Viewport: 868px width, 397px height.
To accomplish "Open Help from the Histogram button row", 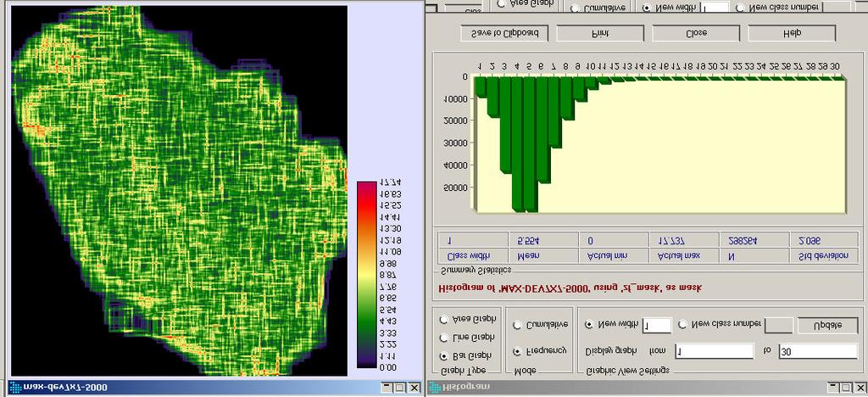I will [792, 33].
